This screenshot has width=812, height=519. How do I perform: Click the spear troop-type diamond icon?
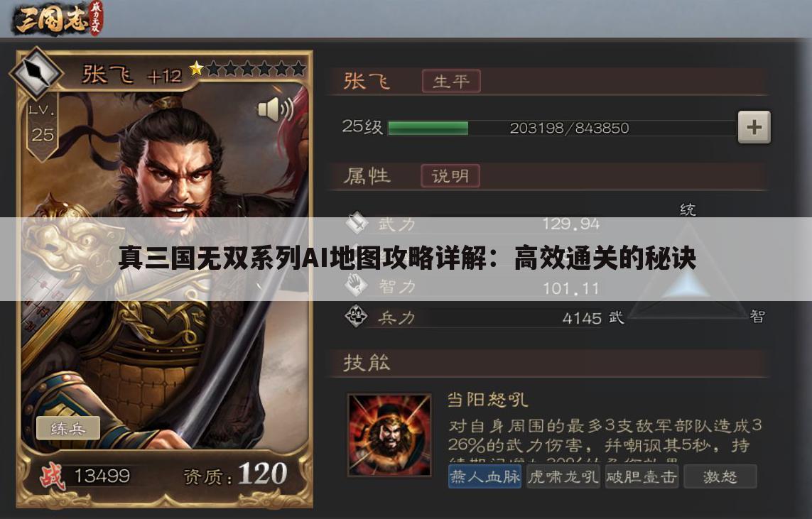click(x=36, y=72)
